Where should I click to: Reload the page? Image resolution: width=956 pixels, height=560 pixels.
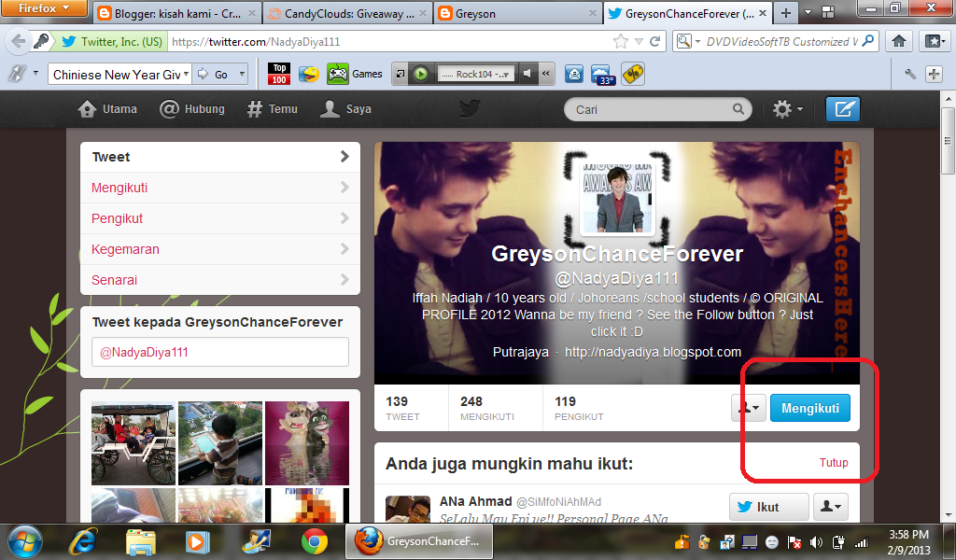click(654, 41)
